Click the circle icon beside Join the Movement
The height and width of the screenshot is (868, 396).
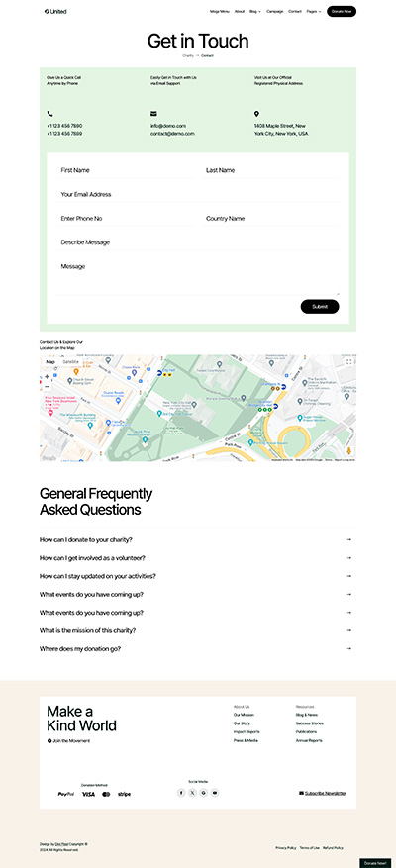coord(49,740)
